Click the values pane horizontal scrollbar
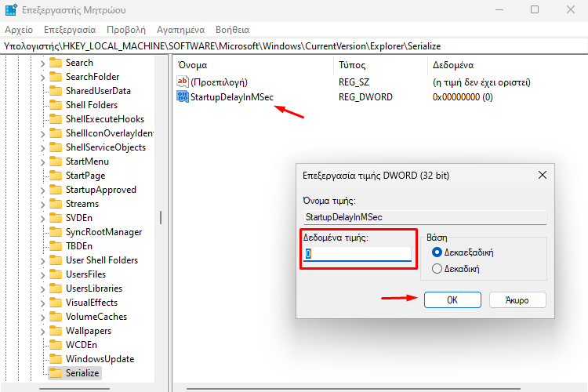Image resolution: width=588 pixels, height=392 pixels. (354, 389)
